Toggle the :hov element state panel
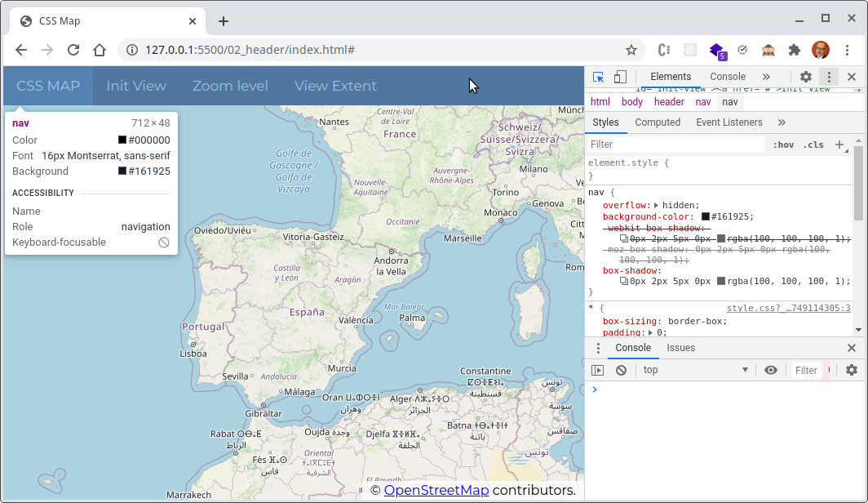The width and height of the screenshot is (868, 503). coord(783,145)
